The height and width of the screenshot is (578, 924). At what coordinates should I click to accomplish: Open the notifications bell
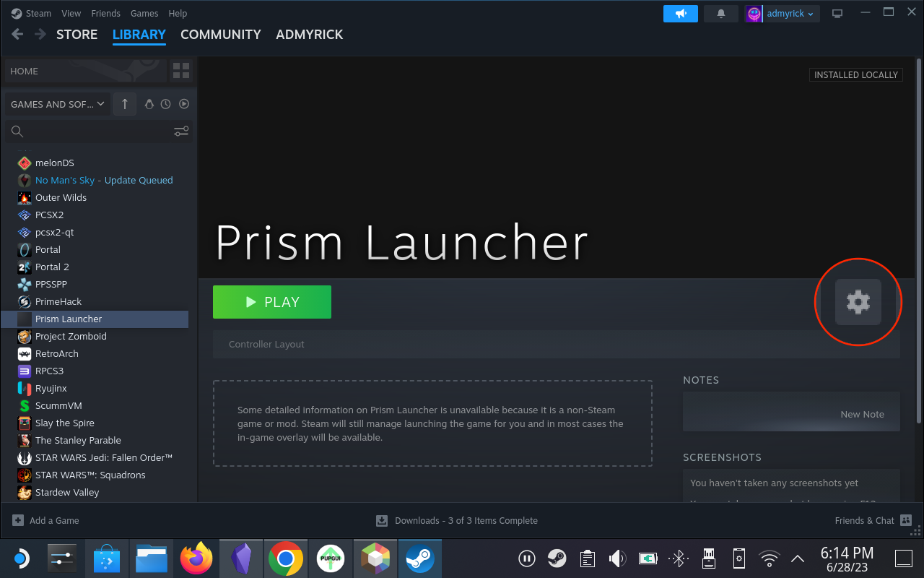tap(720, 13)
